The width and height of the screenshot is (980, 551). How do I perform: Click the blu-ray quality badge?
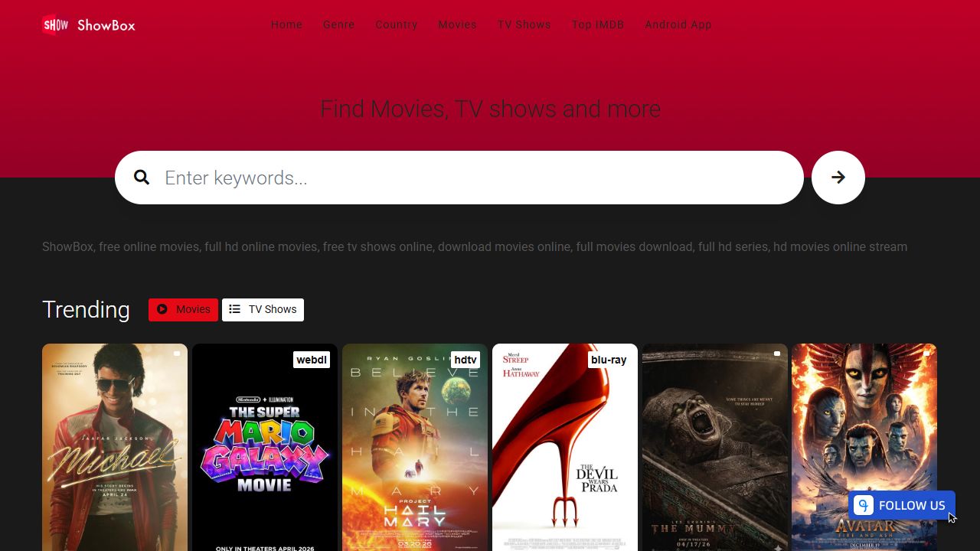point(609,360)
